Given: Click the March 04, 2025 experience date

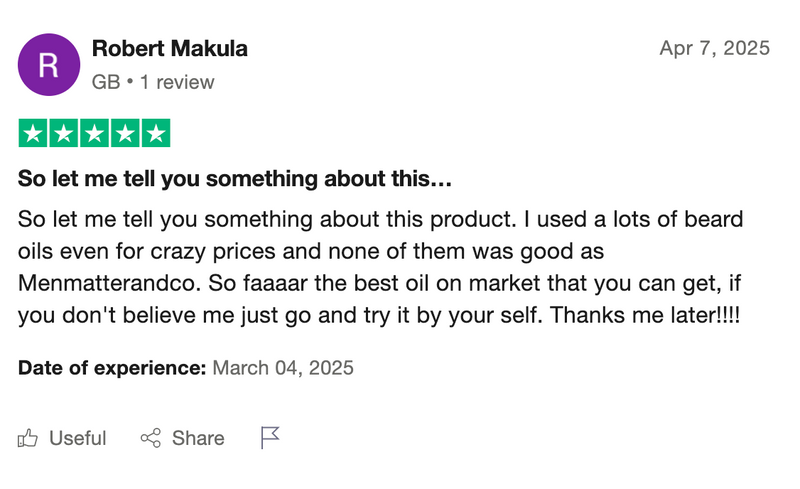Looking at the screenshot, I should click(283, 368).
